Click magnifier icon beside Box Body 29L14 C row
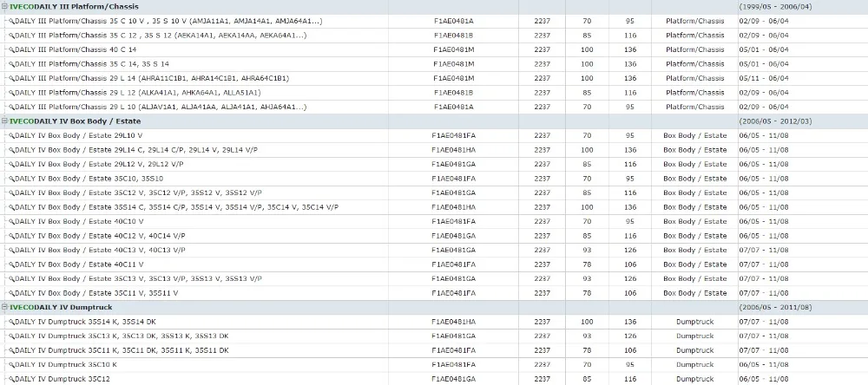868x385 pixels. [11, 150]
